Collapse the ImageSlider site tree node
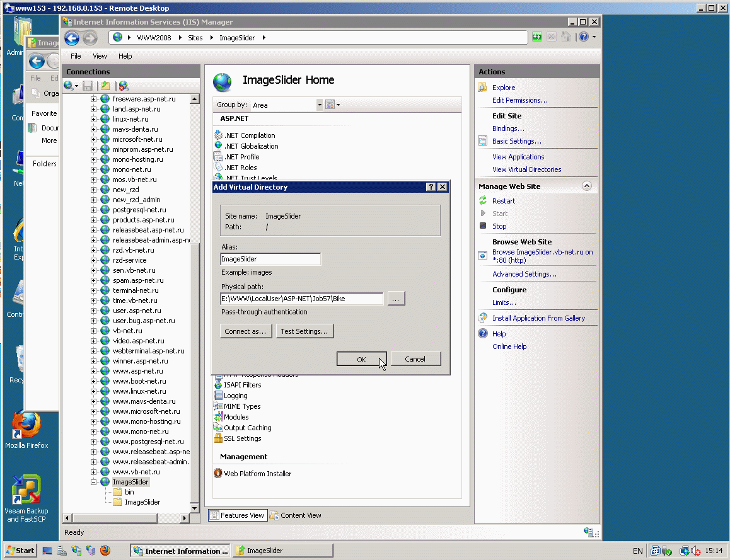Image resolution: width=730 pixels, height=560 pixels. (93, 482)
